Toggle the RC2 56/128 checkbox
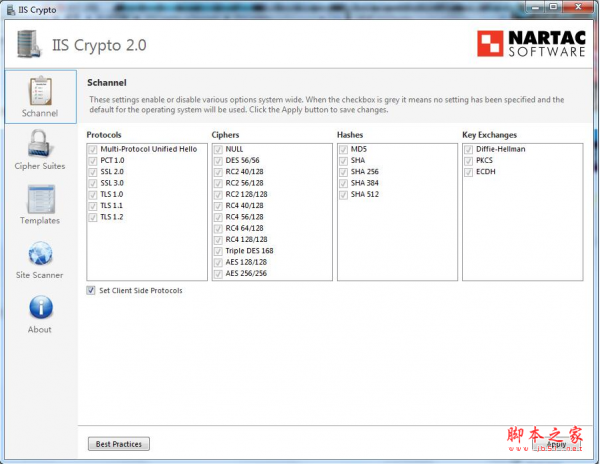This screenshot has width=600, height=464. [x=218, y=183]
